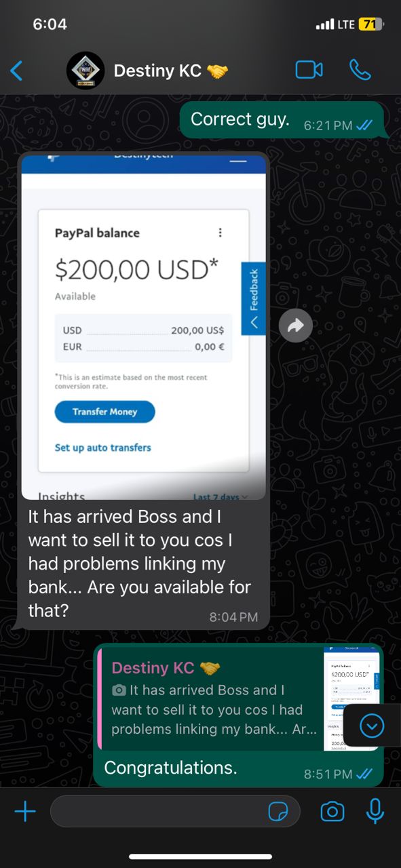Viewport: 401px width, 868px height.
Task: Tap the scroll-to-bottom chevron button
Action: pos(372,726)
